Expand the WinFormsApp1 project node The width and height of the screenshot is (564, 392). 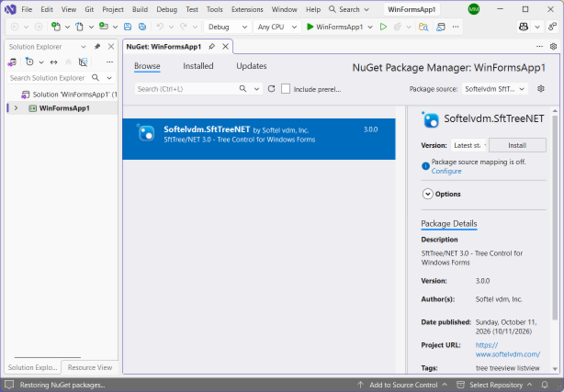pos(16,108)
